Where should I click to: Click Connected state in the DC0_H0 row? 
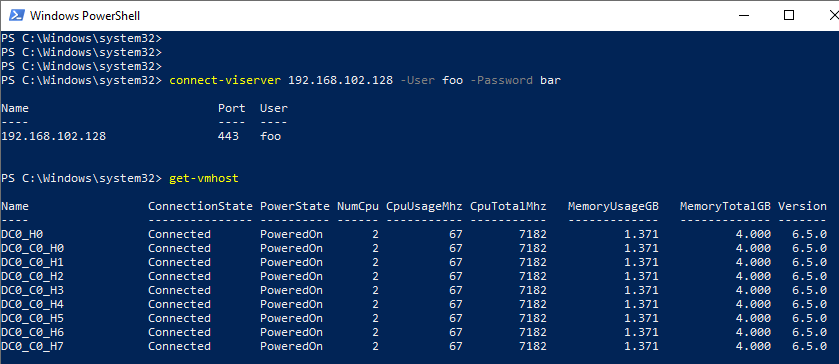179,234
